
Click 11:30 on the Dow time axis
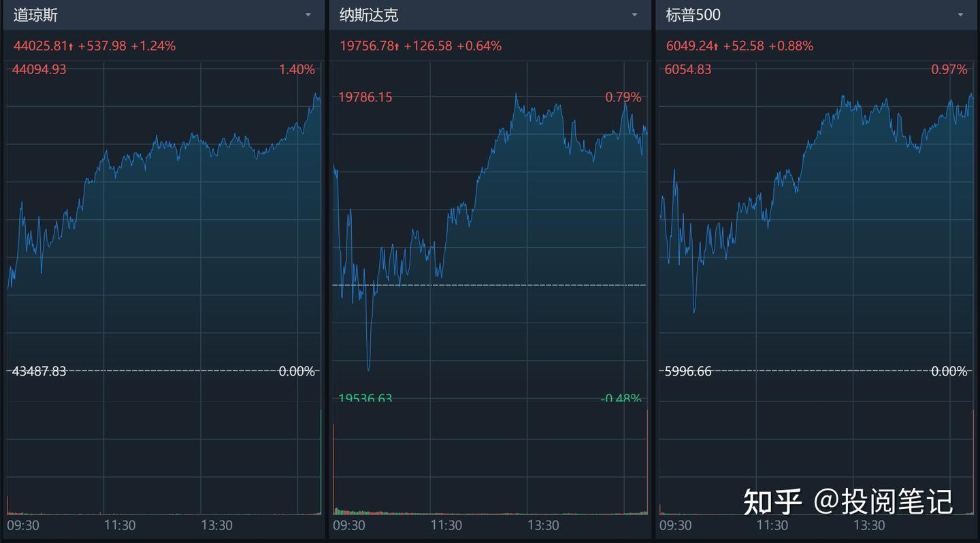[x=120, y=525]
